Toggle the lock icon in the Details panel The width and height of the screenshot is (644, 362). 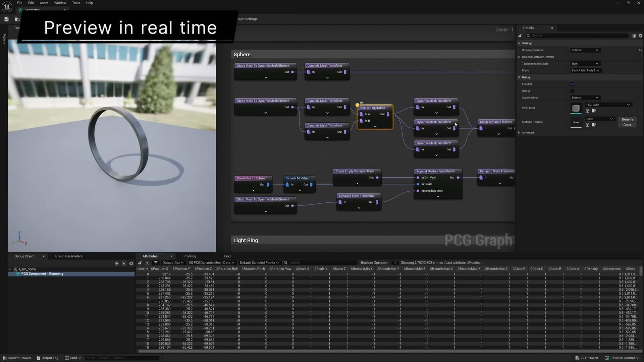click(520, 36)
